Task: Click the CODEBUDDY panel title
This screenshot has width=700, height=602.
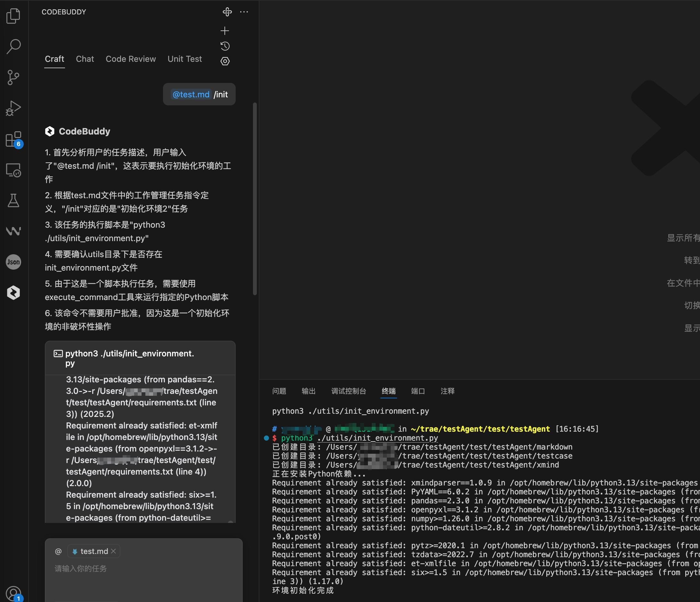Action: [x=64, y=12]
